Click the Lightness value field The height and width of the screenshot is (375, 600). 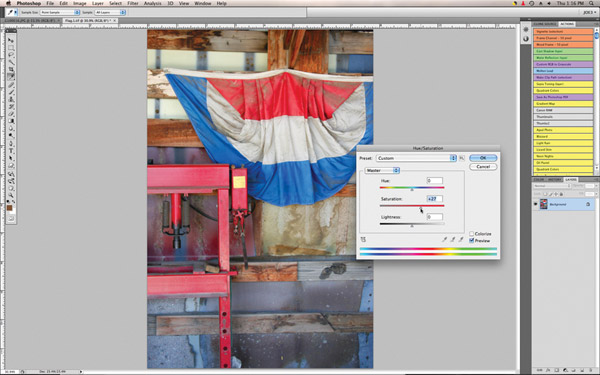(434, 217)
